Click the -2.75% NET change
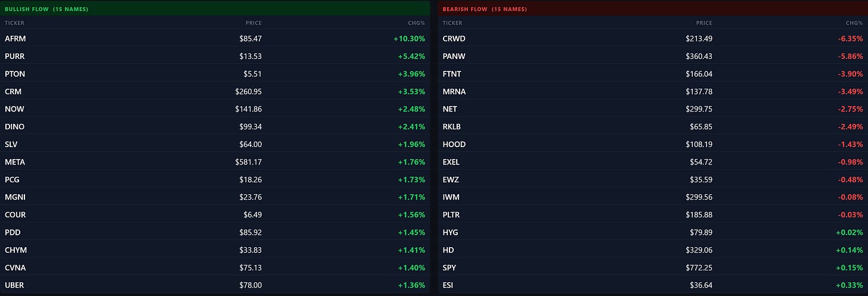The image size is (868, 296). [x=850, y=109]
